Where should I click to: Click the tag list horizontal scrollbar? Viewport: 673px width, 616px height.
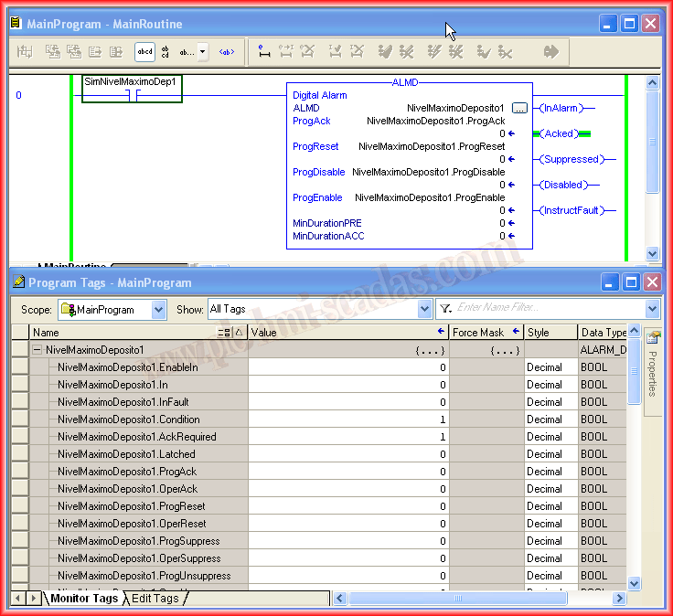point(475,599)
